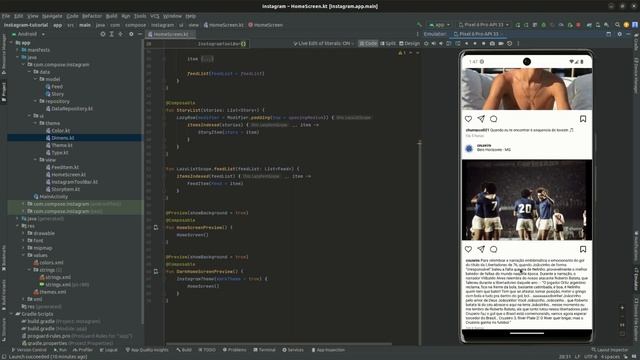Click emulator screen record icon
Screen dimensions: 640x360
[x=501, y=43]
